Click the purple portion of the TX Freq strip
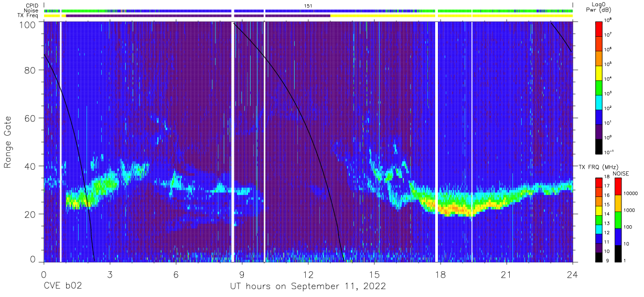 (x=198, y=16)
